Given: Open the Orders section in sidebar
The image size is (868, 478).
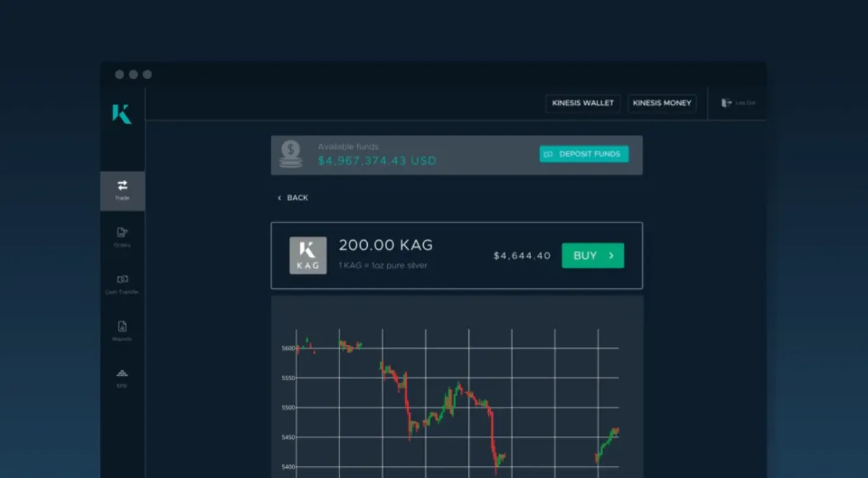Looking at the screenshot, I should pos(122,237).
